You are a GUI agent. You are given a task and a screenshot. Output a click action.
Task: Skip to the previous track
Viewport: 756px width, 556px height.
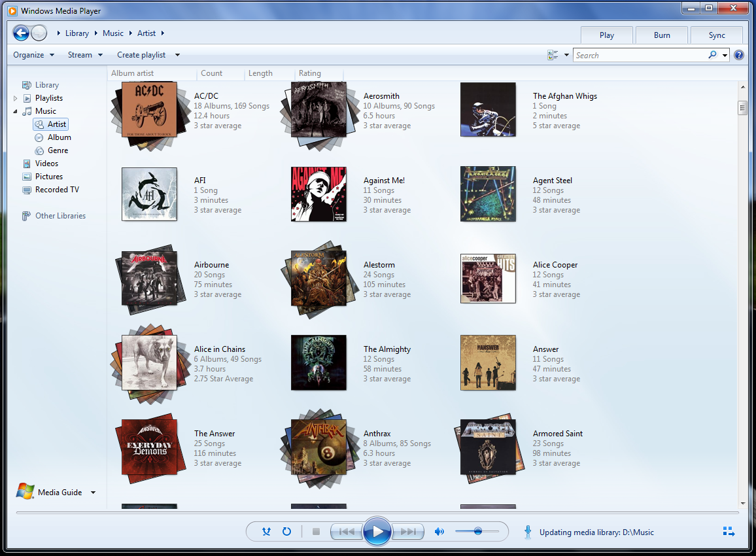[x=347, y=531]
